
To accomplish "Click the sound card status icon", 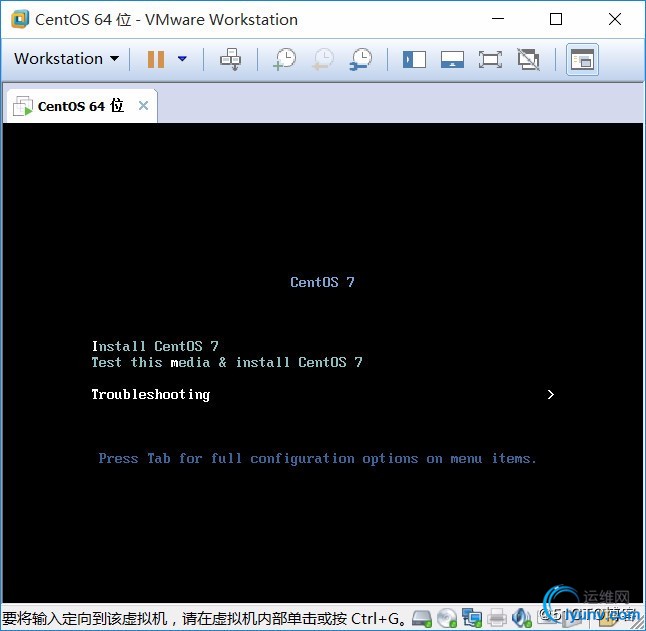I will [x=521, y=618].
